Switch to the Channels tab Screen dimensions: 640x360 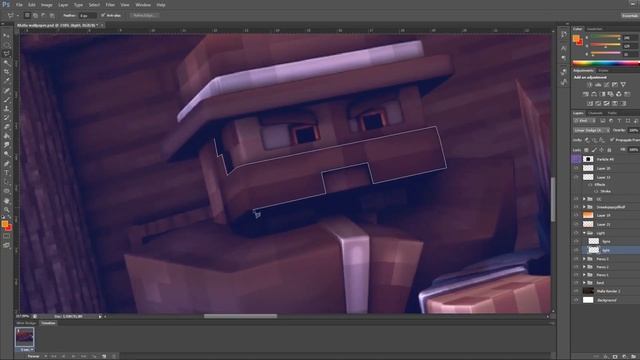coord(596,113)
